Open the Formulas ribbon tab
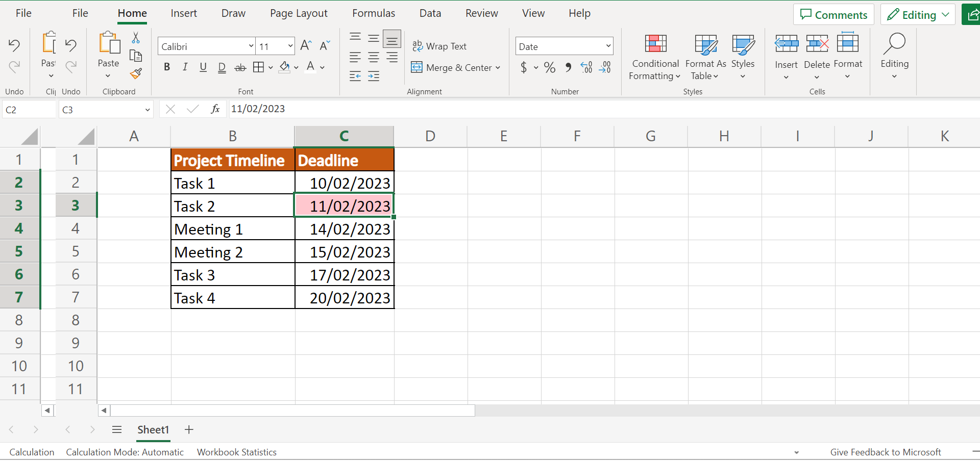980x462 pixels. click(x=374, y=13)
